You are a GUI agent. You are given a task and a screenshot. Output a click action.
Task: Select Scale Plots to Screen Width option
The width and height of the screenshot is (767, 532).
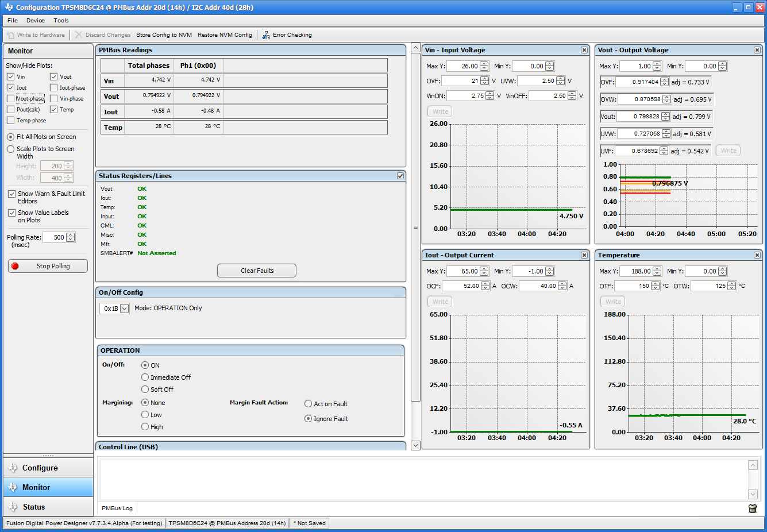[x=11, y=149]
